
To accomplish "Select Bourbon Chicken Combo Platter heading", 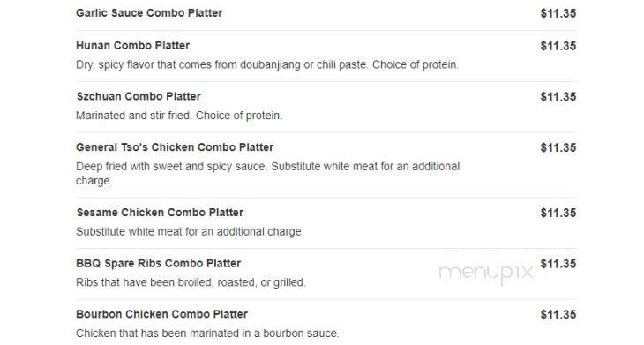I will [161, 314].
